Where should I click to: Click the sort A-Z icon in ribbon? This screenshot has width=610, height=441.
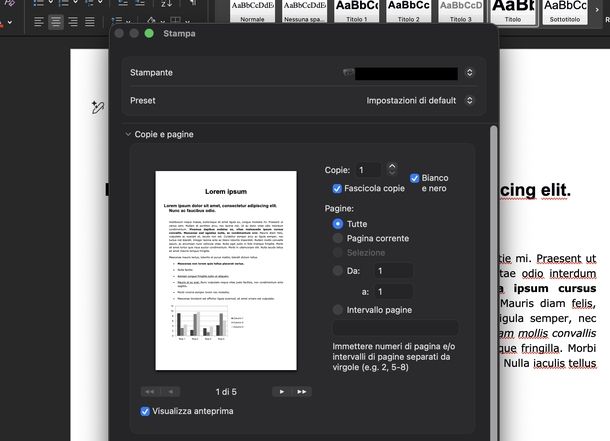[x=167, y=4]
